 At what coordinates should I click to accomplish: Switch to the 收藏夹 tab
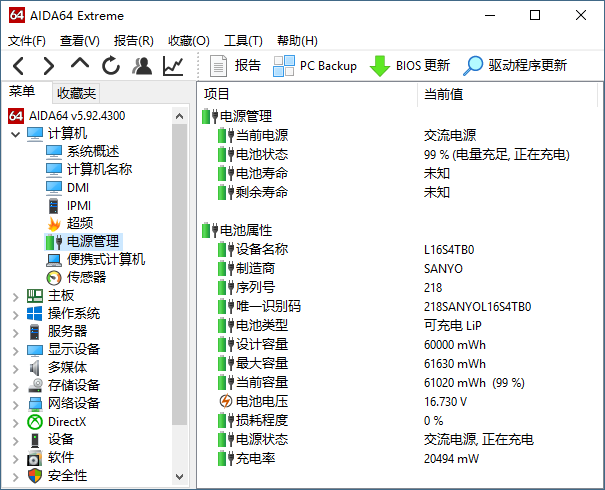(x=76, y=93)
